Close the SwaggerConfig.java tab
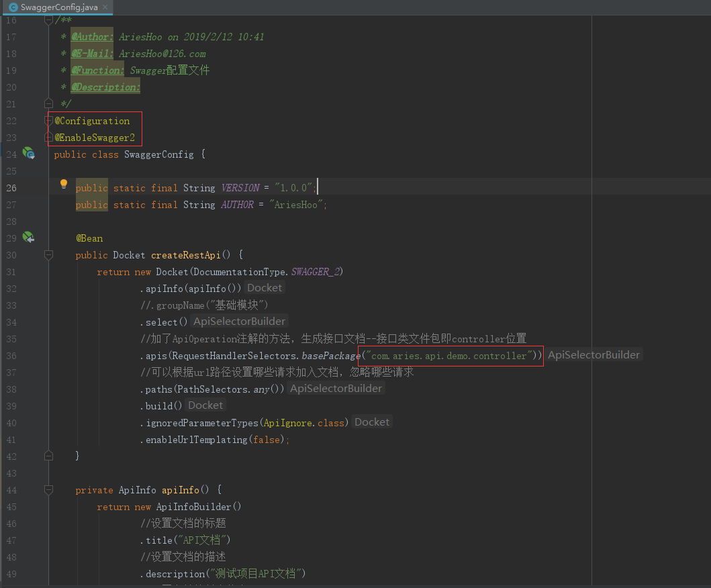711x588 pixels. (x=105, y=7)
